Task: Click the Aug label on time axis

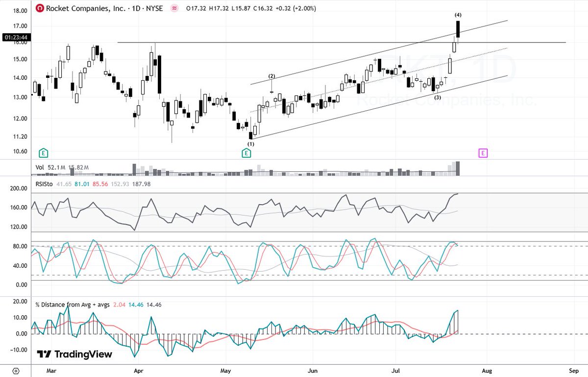Action: point(486,371)
